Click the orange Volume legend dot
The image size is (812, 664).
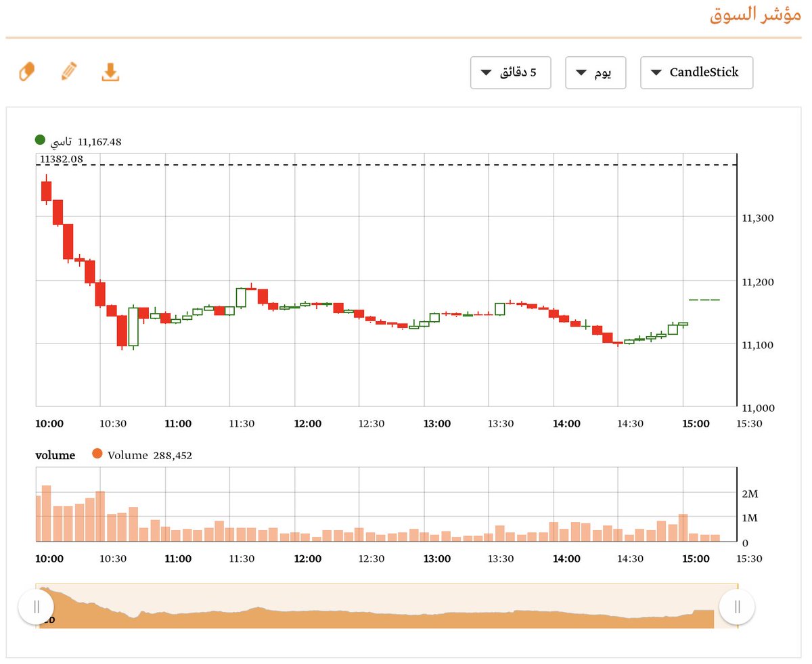pyautogui.click(x=97, y=454)
